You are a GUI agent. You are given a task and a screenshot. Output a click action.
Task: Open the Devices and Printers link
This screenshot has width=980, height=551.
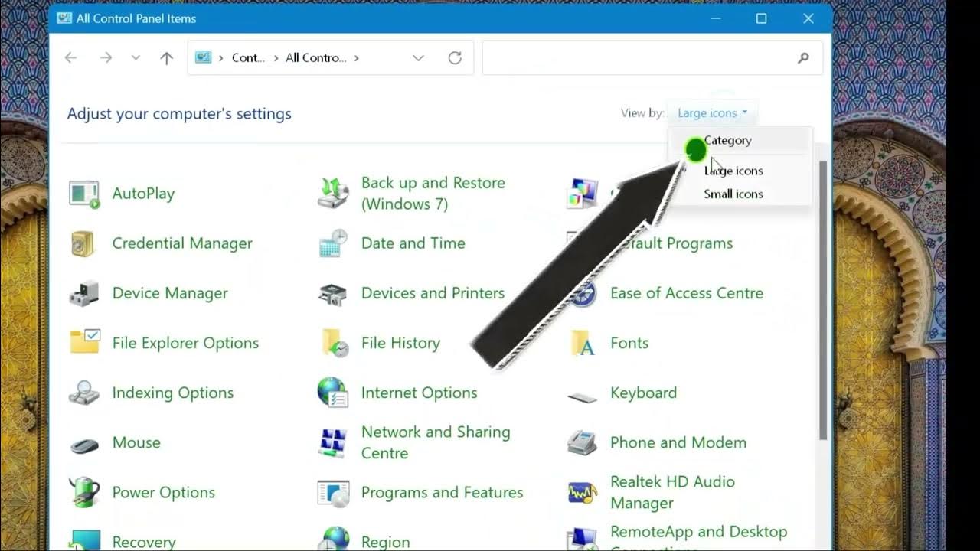[x=433, y=293]
